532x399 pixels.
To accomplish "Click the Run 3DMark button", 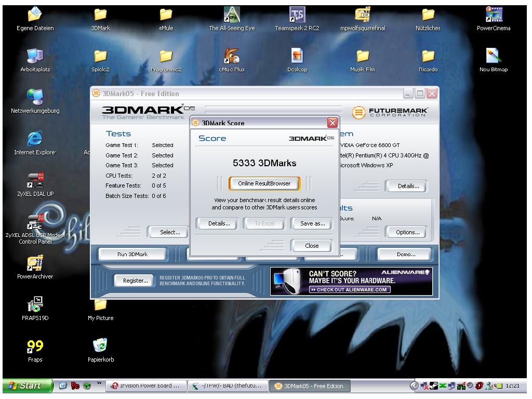I will point(132,255).
